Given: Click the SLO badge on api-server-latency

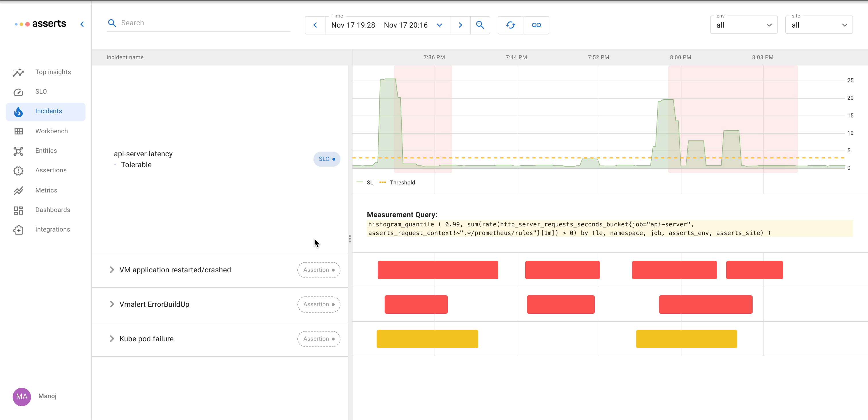Looking at the screenshot, I should 326,159.
